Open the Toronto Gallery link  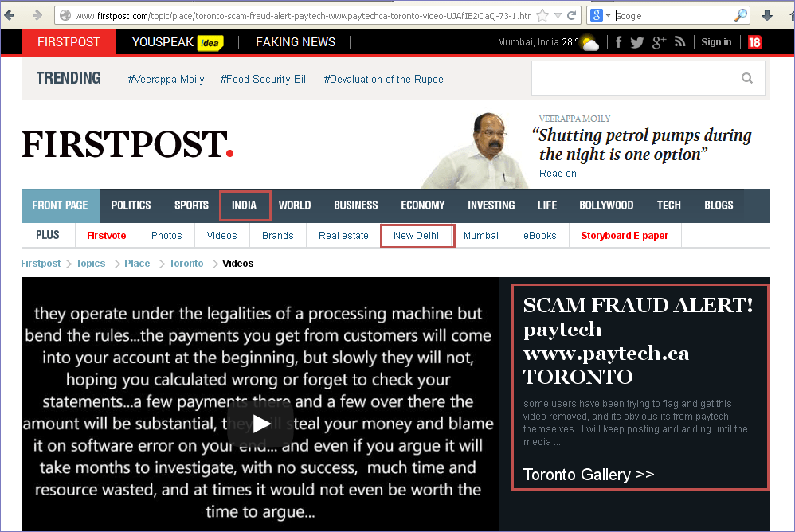point(589,475)
